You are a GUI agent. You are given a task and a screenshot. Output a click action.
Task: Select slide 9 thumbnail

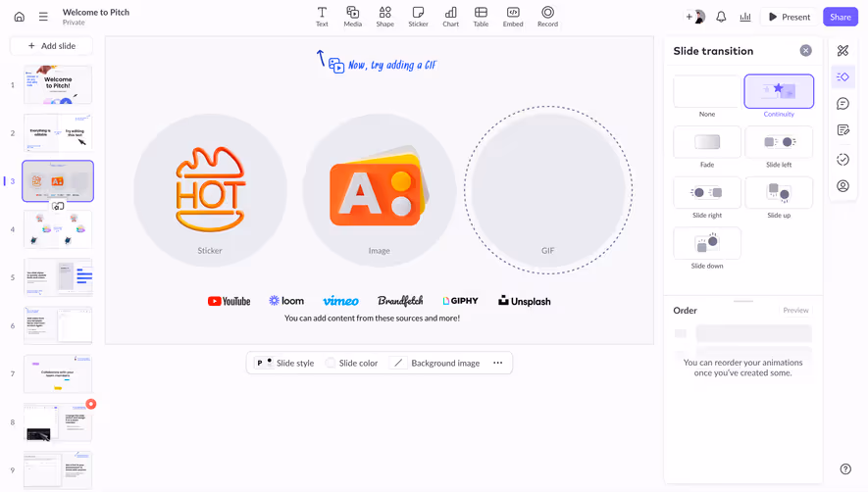coord(58,470)
